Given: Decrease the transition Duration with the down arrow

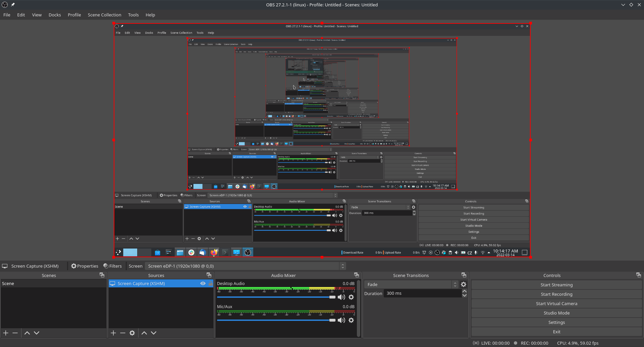Looking at the screenshot, I should click(x=465, y=295).
